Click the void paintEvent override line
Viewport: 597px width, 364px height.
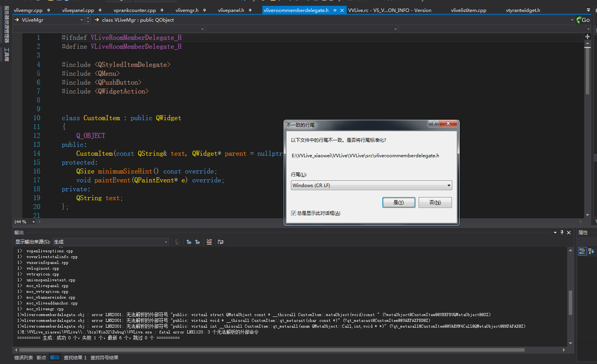coord(150,180)
